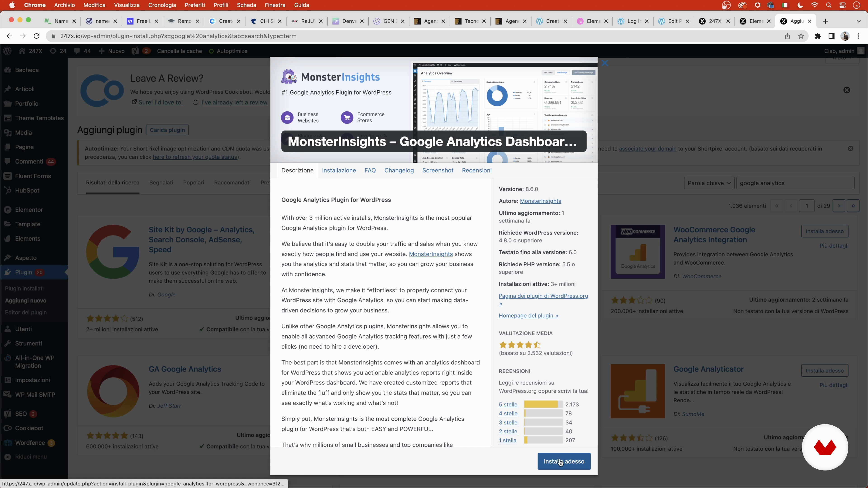The width and height of the screenshot is (868, 488).
Task: Open the WordPress logo menu
Action: pos(7,51)
